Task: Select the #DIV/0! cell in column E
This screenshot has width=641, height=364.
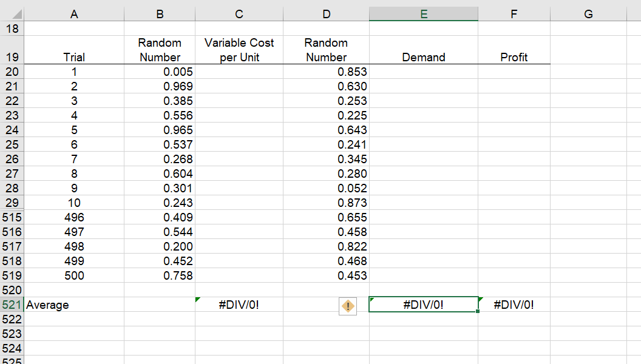Action: point(424,305)
